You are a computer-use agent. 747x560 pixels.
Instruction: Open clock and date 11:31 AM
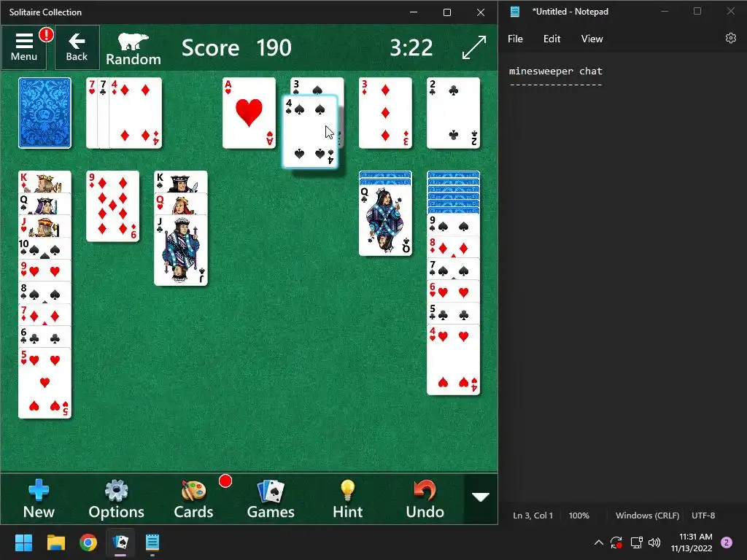692,542
